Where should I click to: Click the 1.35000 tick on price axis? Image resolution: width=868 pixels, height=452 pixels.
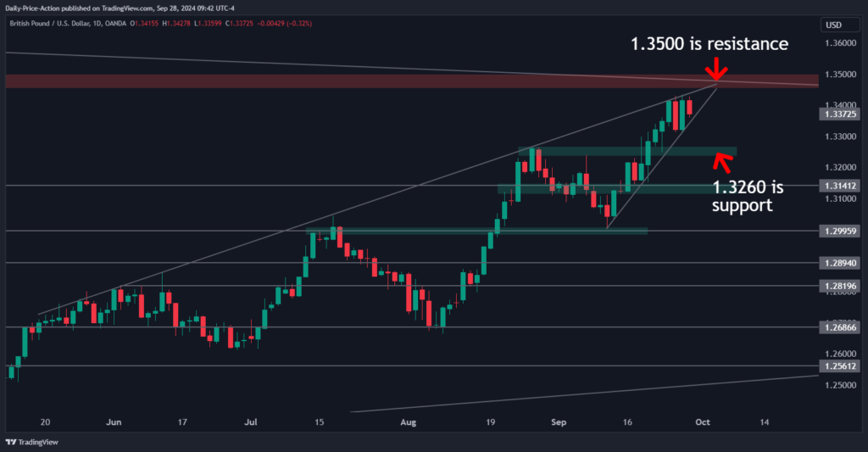coord(840,75)
